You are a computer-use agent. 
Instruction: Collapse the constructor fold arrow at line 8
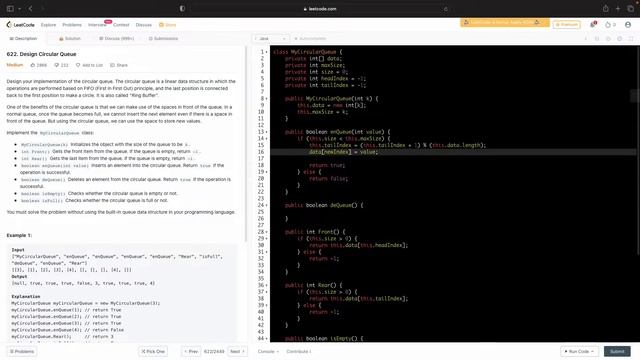point(267,98)
